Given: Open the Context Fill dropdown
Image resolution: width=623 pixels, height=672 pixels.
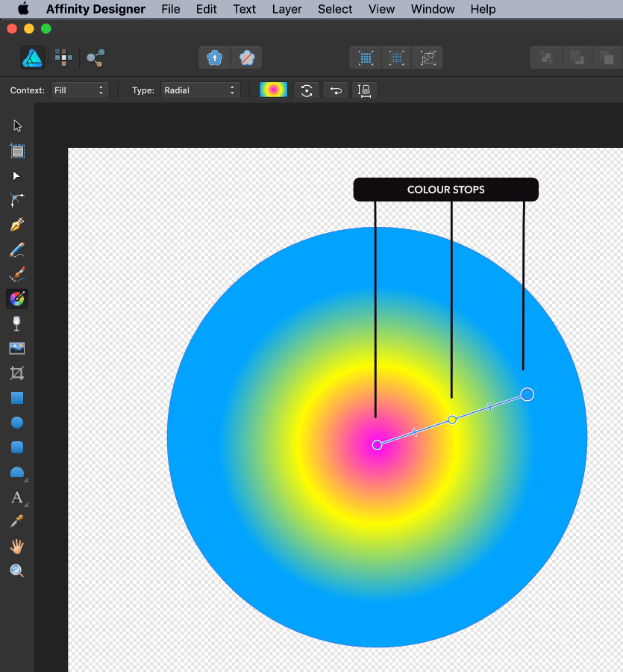Looking at the screenshot, I should coord(80,90).
